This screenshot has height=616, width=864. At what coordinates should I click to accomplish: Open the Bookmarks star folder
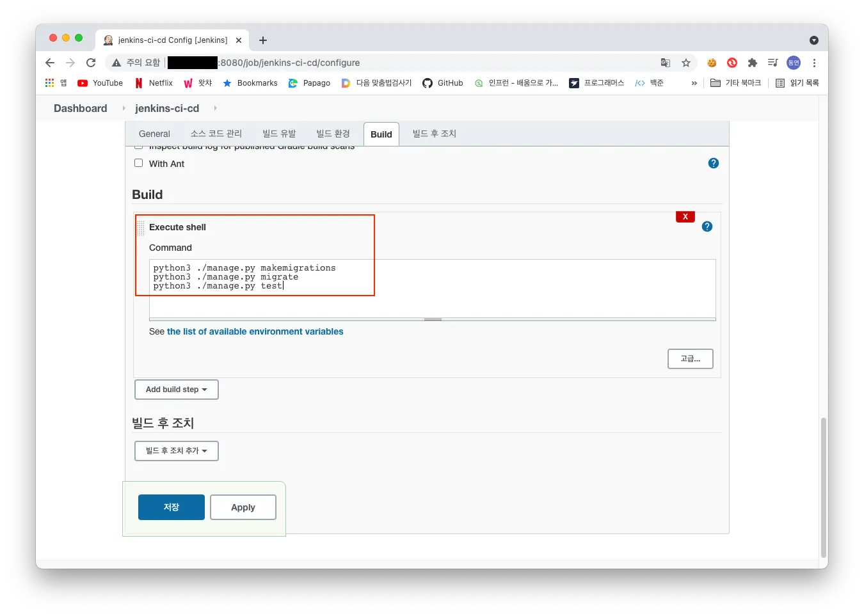coord(250,83)
